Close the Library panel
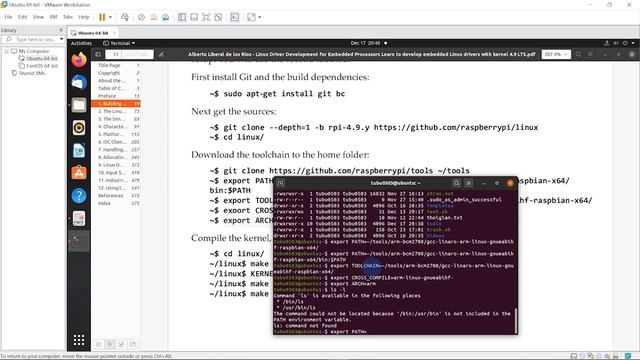Screen dimensions: 640x360 (x=61, y=30)
